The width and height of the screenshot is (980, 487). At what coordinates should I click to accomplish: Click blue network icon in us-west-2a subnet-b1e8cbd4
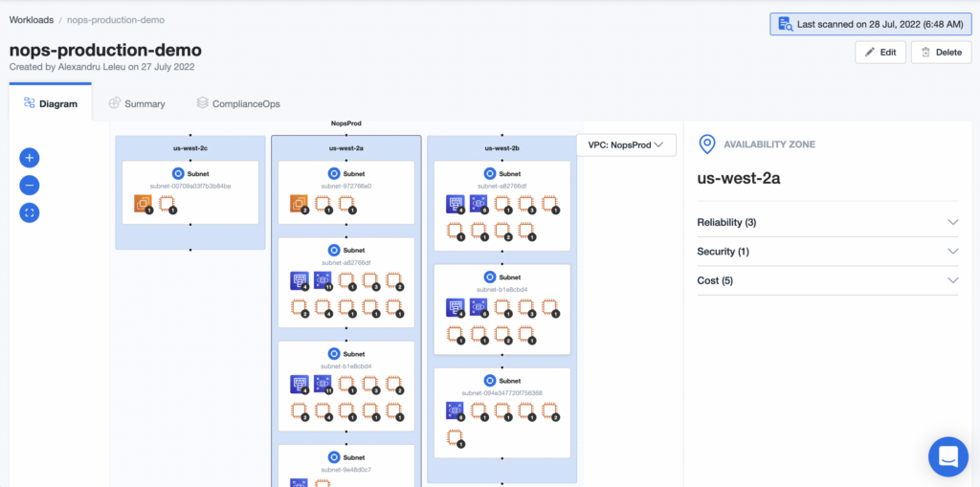click(300, 385)
